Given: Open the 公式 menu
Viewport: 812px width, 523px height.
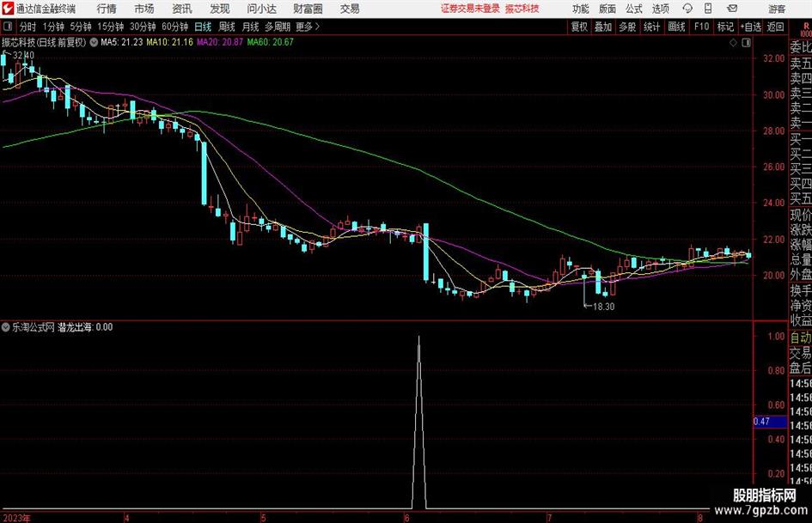Looking at the screenshot, I should 634,9.
